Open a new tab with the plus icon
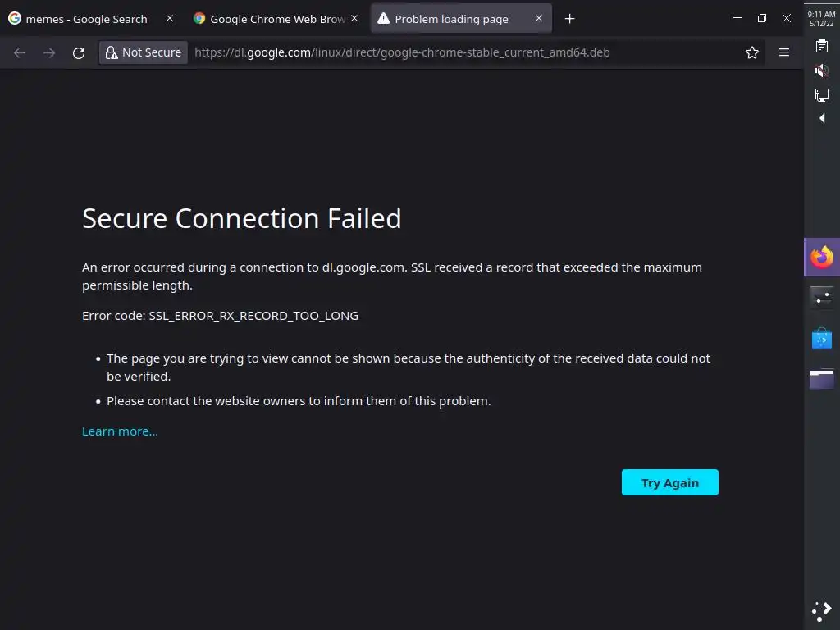Viewport: 840px width, 630px height. pyautogui.click(x=570, y=19)
